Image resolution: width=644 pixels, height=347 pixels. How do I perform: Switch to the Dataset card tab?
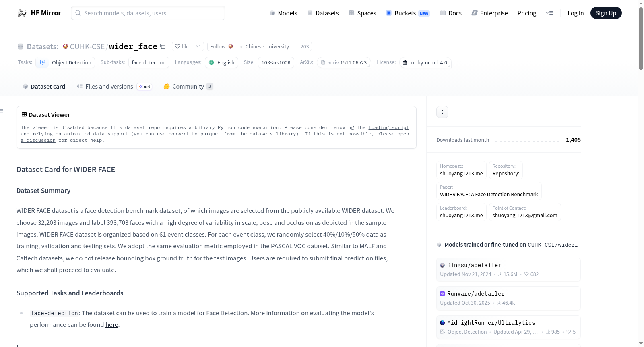(x=44, y=87)
